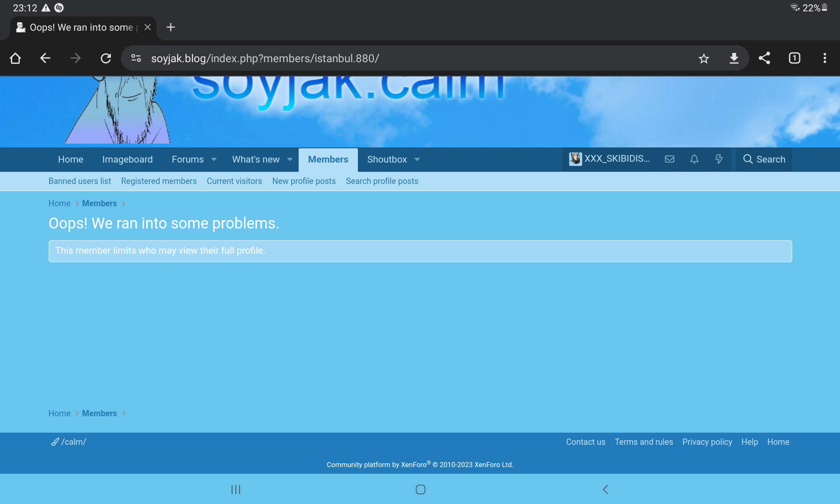Open the /calm/ style chooser

68,442
